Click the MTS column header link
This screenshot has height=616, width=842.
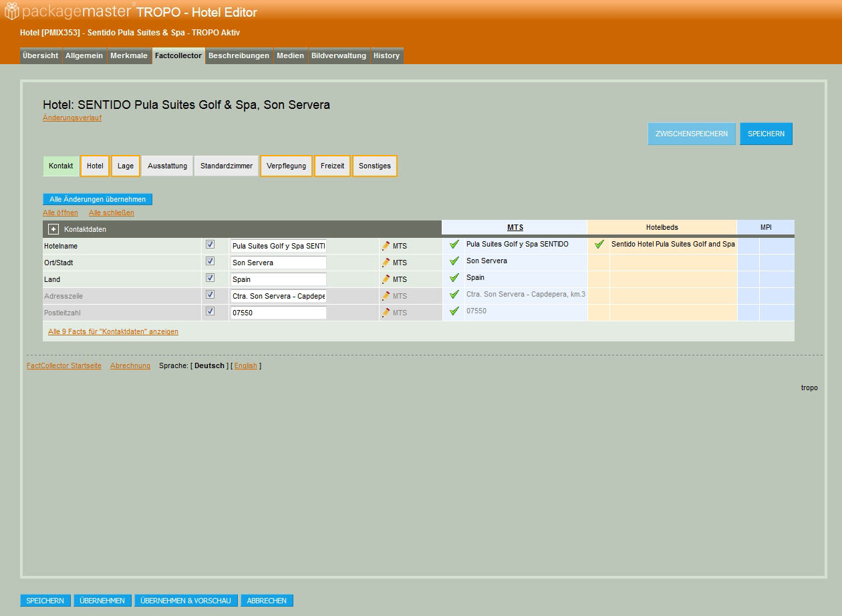click(515, 227)
